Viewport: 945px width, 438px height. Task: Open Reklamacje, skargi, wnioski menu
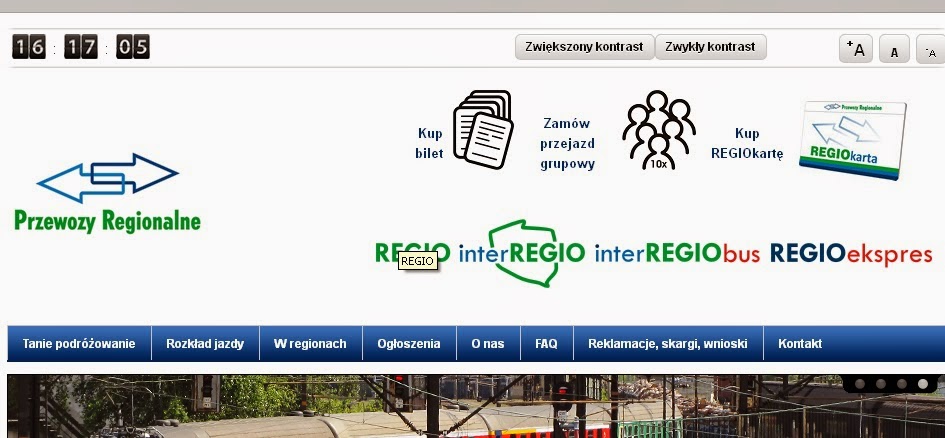click(x=668, y=344)
